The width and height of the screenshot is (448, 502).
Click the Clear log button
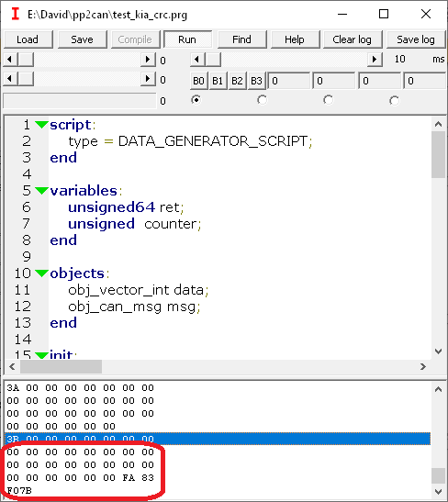pos(352,39)
